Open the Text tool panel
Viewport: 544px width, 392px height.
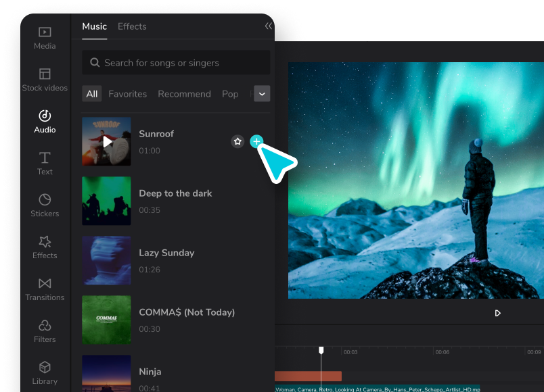[45, 164]
